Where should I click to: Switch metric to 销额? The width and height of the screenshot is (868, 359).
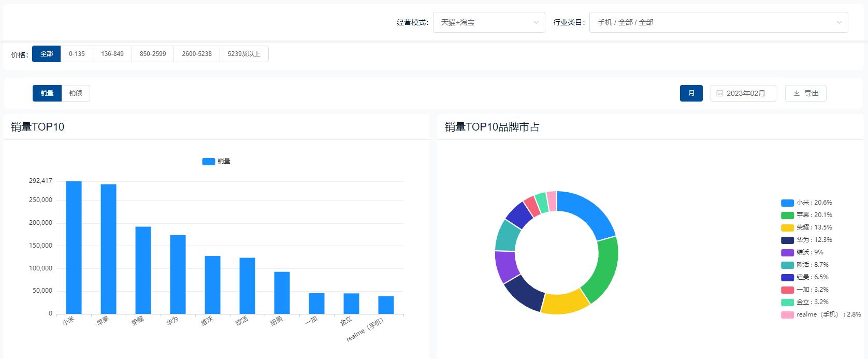tap(76, 93)
